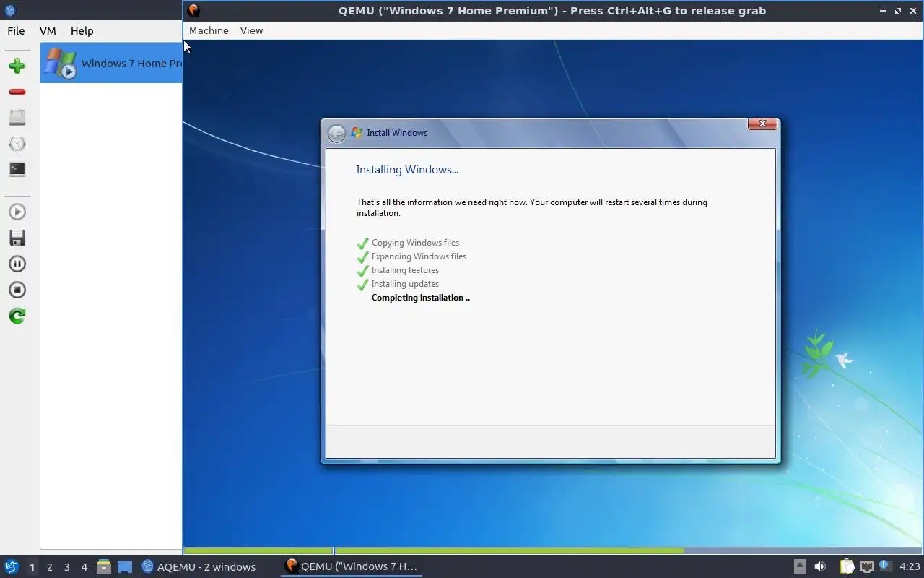Click "Installing features" step
The height and width of the screenshot is (578, 924).
point(405,270)
